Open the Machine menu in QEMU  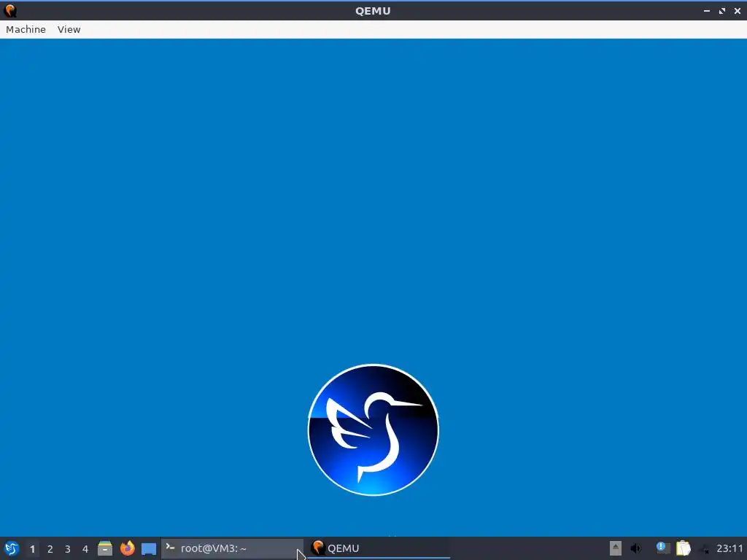click(x=26, y=29)
